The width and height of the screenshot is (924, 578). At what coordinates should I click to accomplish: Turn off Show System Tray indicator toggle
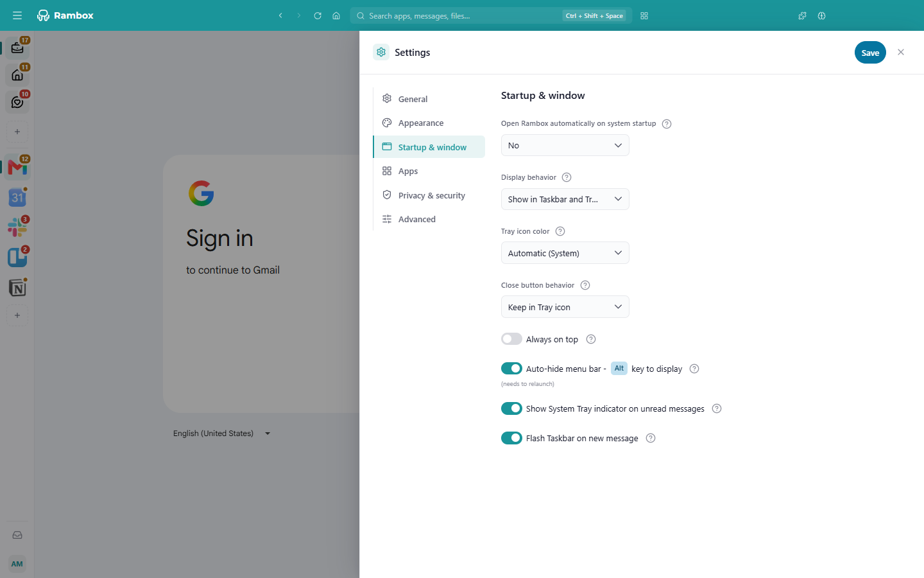tap(511, 408)
